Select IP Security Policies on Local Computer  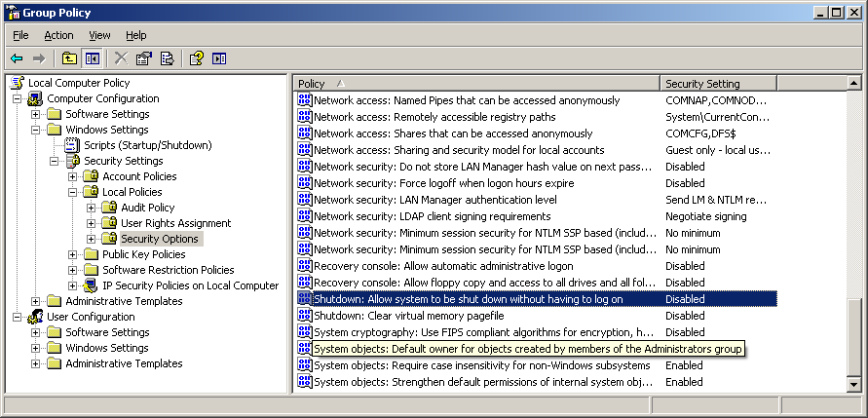click(190, 285)
